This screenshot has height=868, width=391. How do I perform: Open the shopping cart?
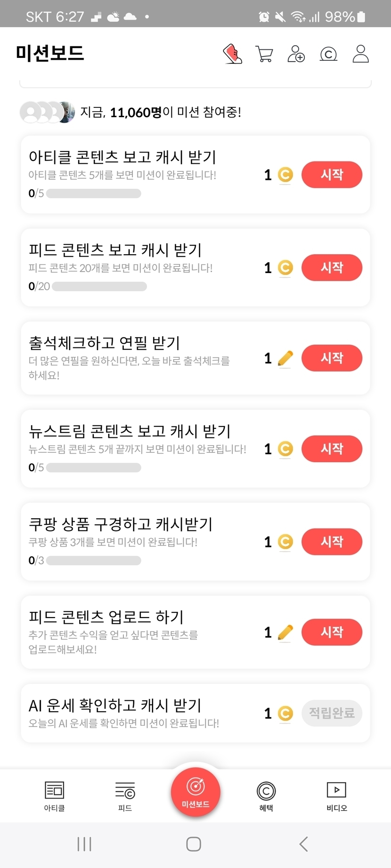click(x=264, y=54)
